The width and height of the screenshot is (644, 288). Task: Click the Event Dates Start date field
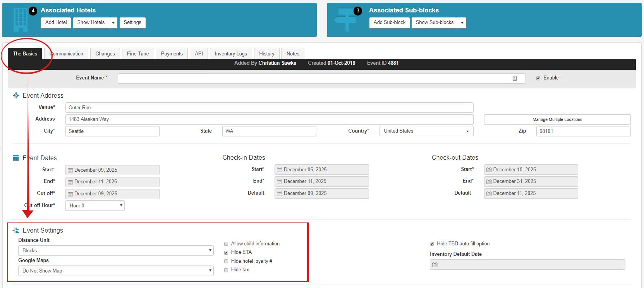(x=112, y=170)
